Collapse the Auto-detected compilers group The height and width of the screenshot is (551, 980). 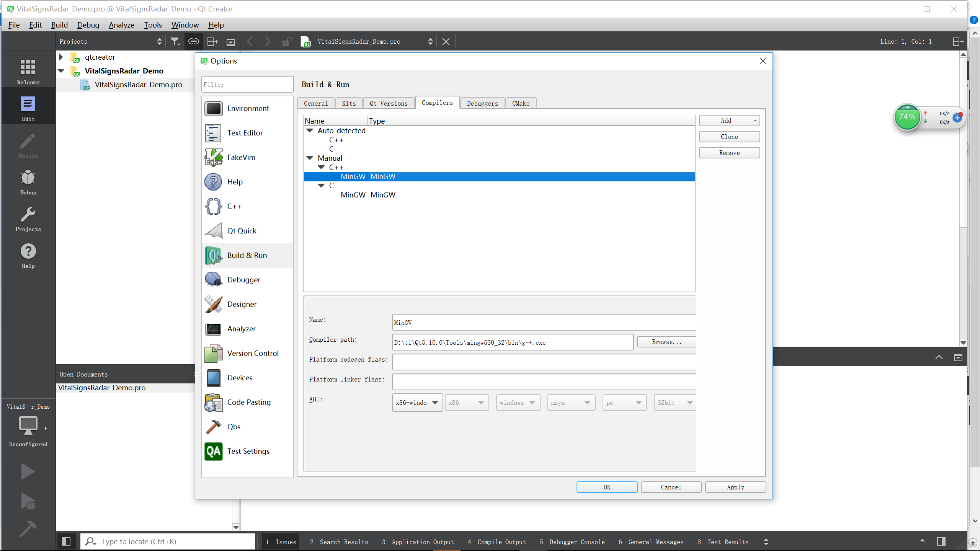pos(310,130)
